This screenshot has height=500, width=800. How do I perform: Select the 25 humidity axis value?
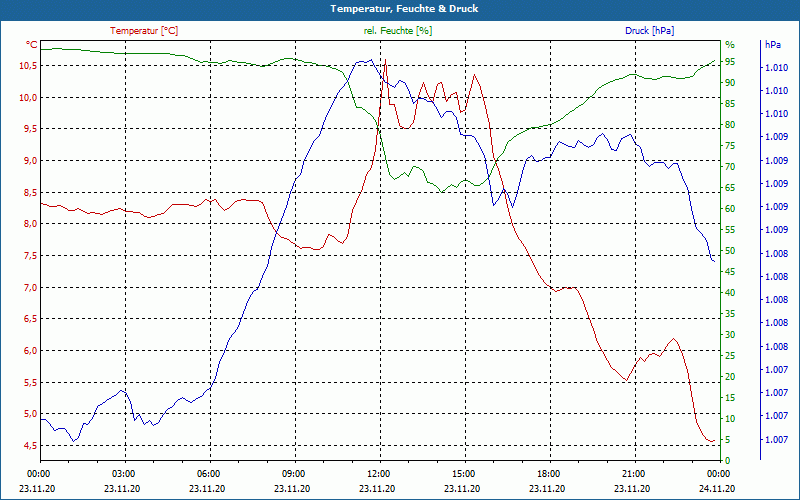coord(730,356)
